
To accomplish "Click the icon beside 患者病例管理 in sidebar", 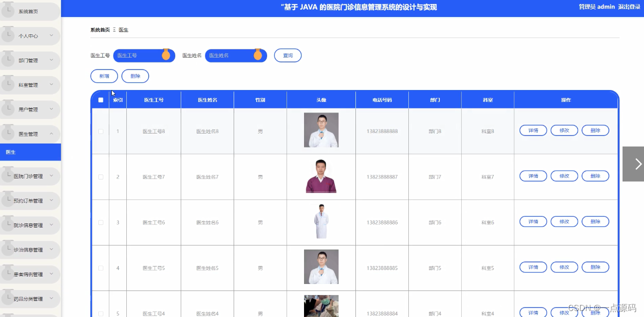I will pos(7,273).
